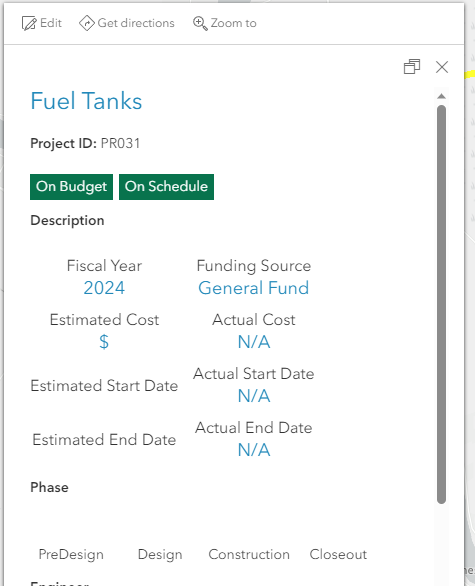
Task: Click the Fuel Tanks title
Action: [86, 101]
